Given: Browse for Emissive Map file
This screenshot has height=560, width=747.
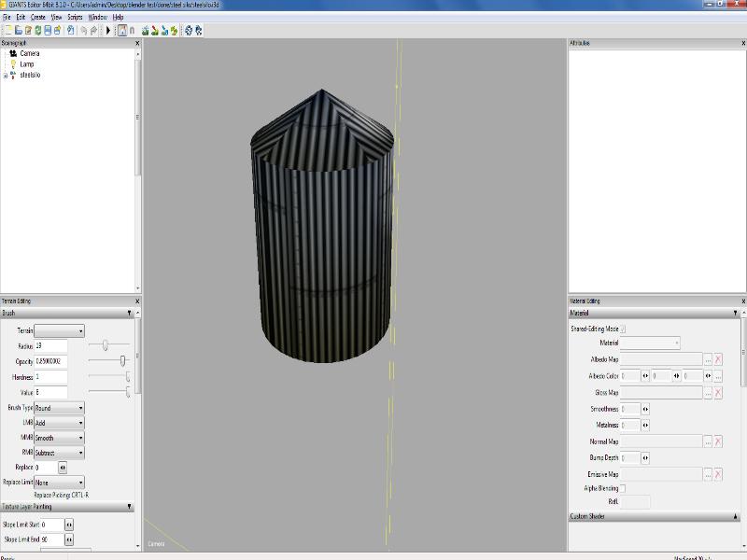Looking at the screenshot, I should [708, 475].
